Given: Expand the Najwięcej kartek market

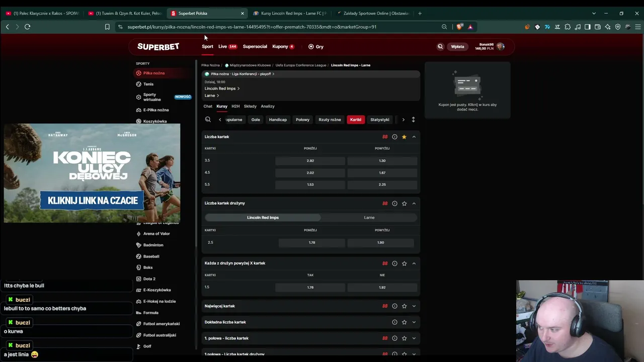Looking at the screenshot, I should pyautogui.click(x=414, y=306).
